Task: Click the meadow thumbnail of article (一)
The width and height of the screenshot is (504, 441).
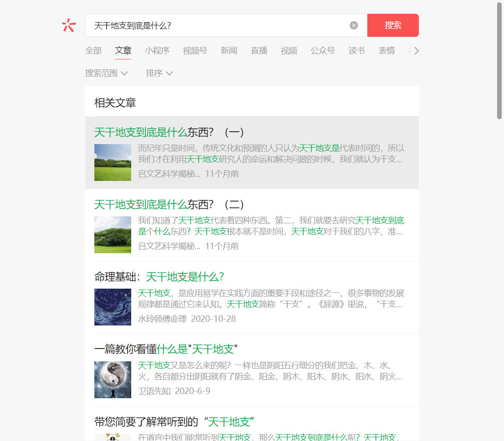Action: pos(112,162)
